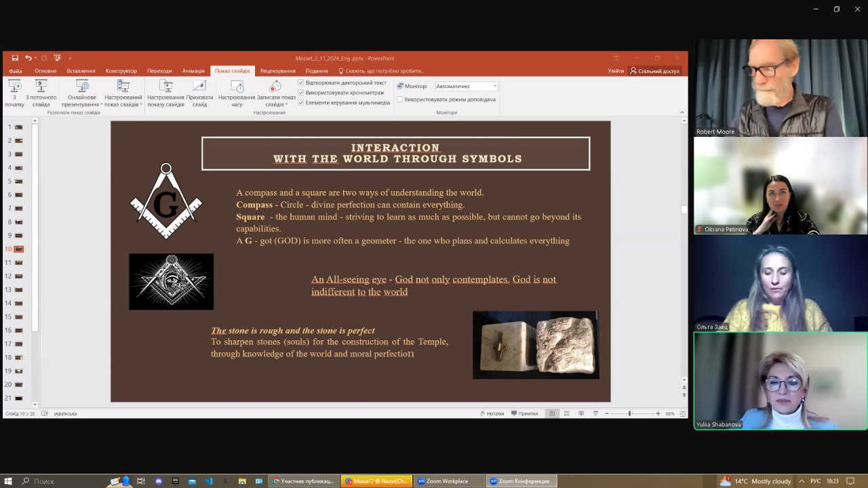Image resolution: width=868 pixels, height=488 pixels.
Task: Click the Redo icon in quick access toolbar
Action: coord(44,58)
